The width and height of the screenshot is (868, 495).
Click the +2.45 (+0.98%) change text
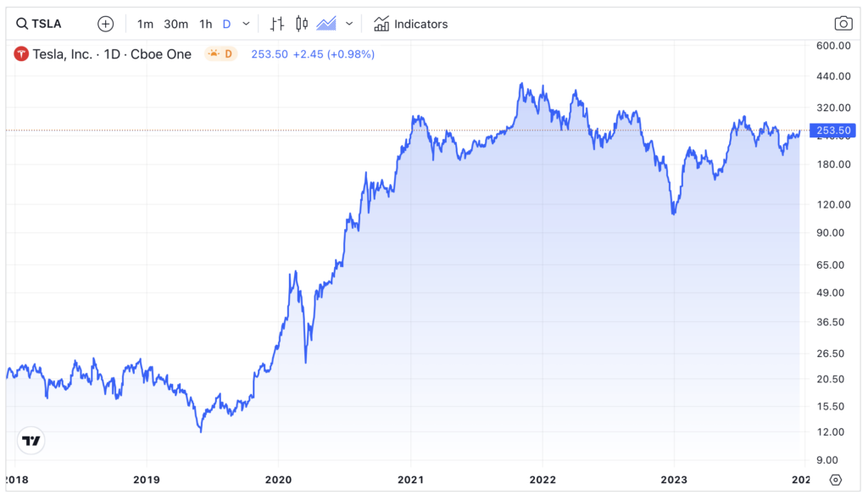tap(334, 54)
